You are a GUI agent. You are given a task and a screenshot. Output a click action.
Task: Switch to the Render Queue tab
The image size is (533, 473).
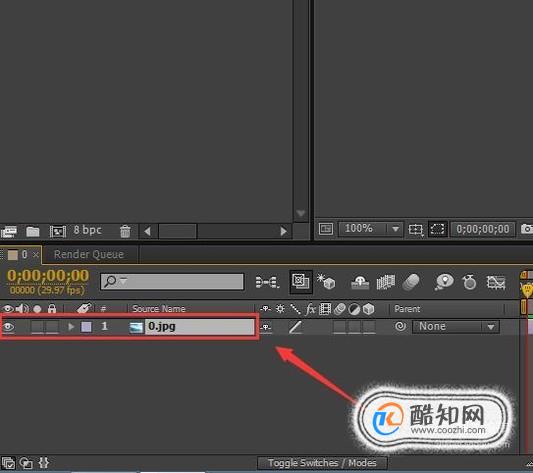89,254
